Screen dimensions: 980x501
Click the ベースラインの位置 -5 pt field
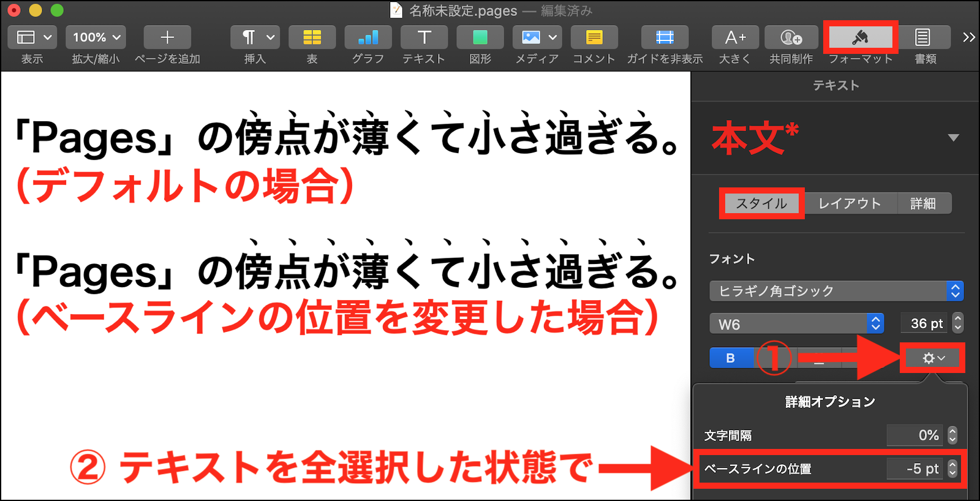(x=915, y=469)
